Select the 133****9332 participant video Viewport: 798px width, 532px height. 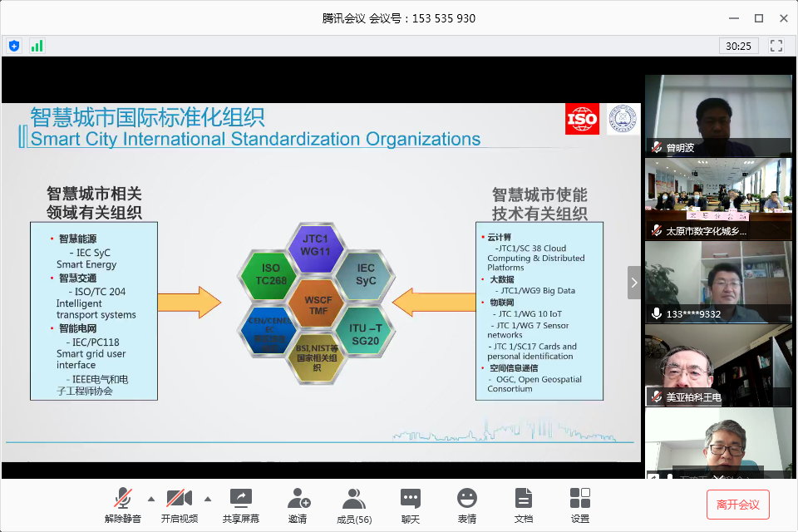tap(717, 281)
